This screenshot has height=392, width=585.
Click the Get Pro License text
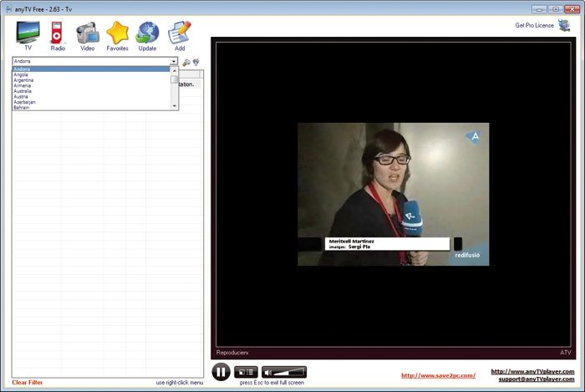534,25
